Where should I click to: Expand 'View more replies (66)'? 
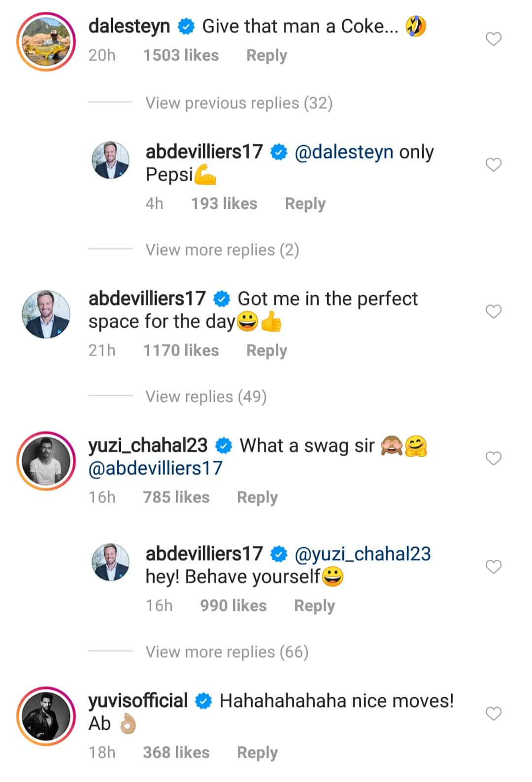227,652
